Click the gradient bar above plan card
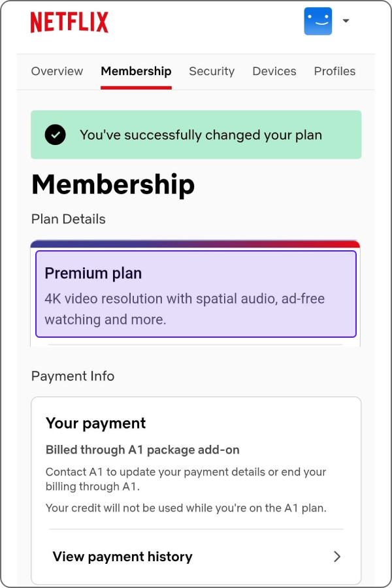The height and width of the screenshot is (588, 392). click(195, 244)
